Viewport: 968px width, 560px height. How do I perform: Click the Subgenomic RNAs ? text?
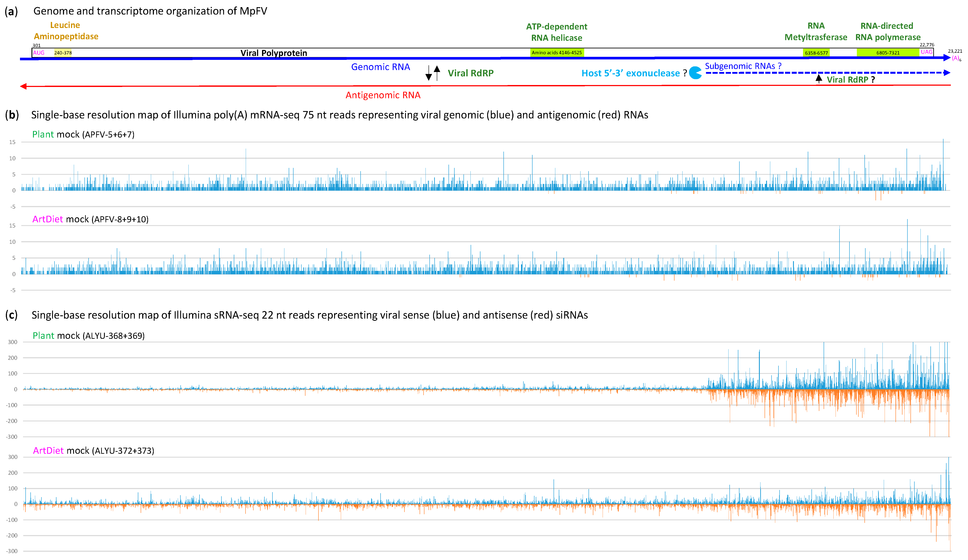[x=743, y=66]
